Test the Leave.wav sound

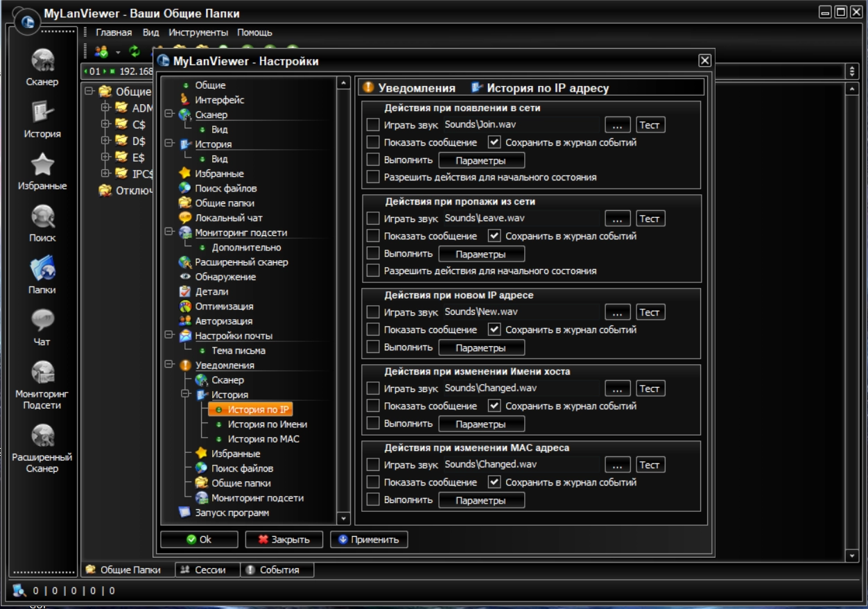tap(650, 218)
